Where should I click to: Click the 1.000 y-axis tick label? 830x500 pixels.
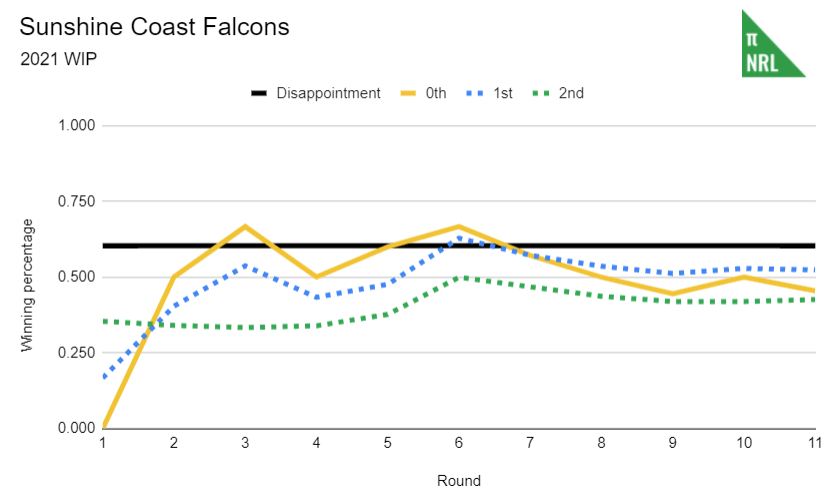tap(78, 126)
